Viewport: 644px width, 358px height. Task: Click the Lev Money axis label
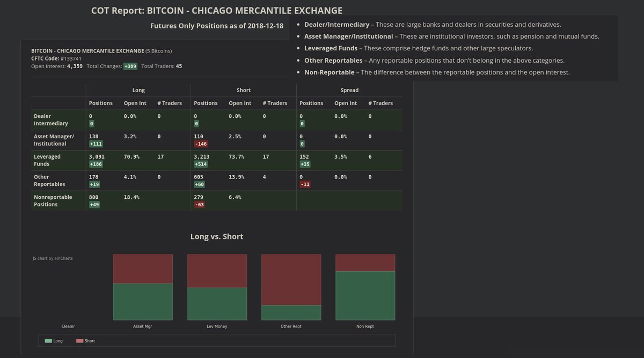[217, 326]
